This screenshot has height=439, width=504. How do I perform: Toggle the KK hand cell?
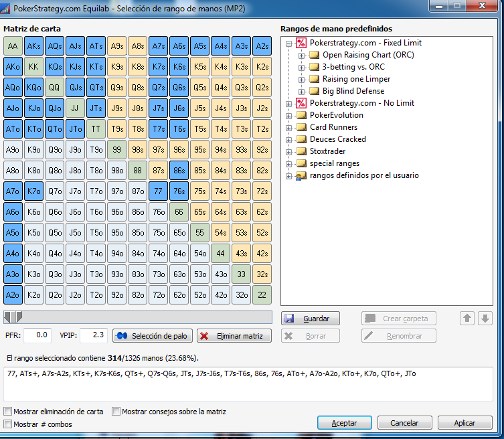click(x=33, y=66)
